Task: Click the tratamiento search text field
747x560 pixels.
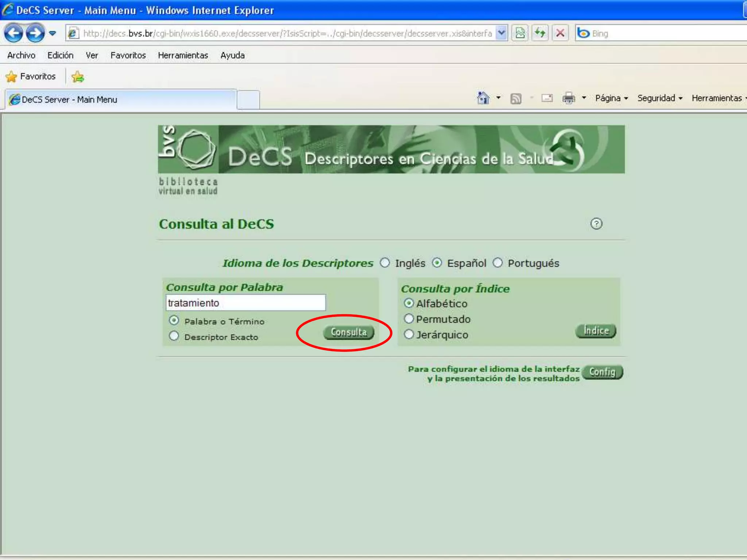Action: (245, 303)
